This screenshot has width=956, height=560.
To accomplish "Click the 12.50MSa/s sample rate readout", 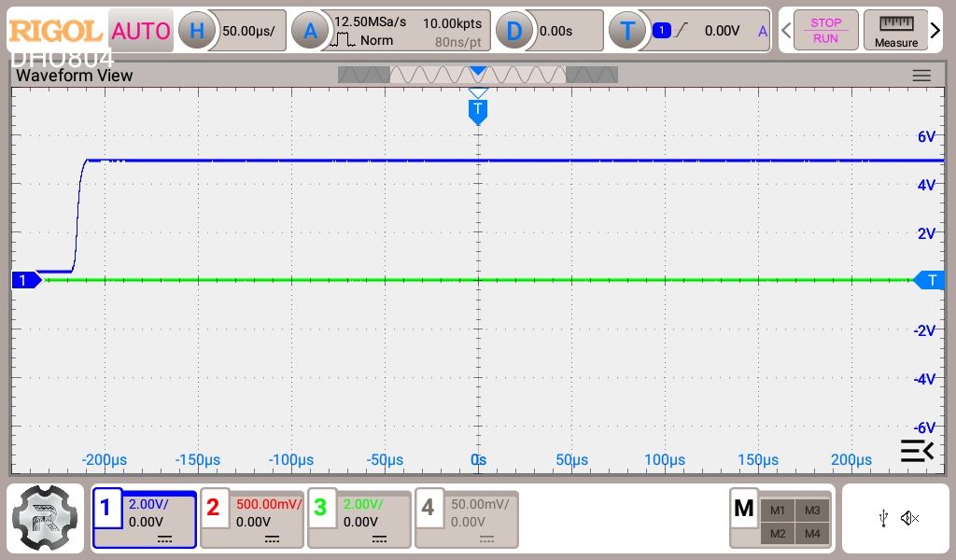I will 370,22.
